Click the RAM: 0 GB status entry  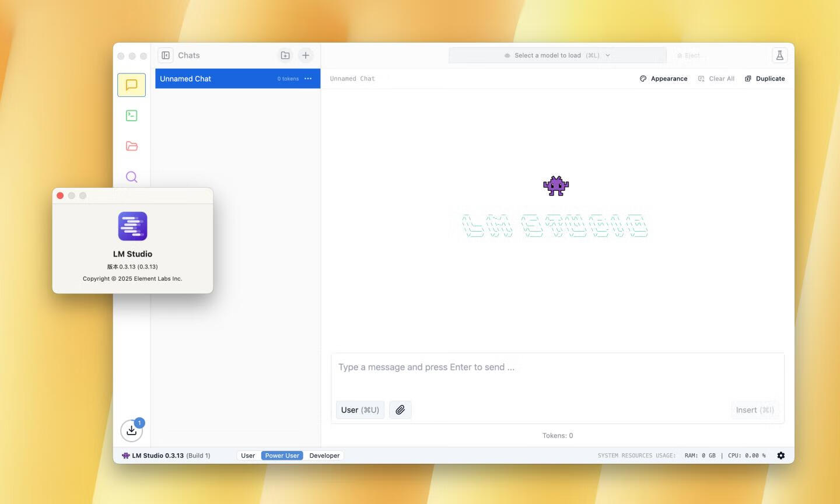tap(700, 456)
